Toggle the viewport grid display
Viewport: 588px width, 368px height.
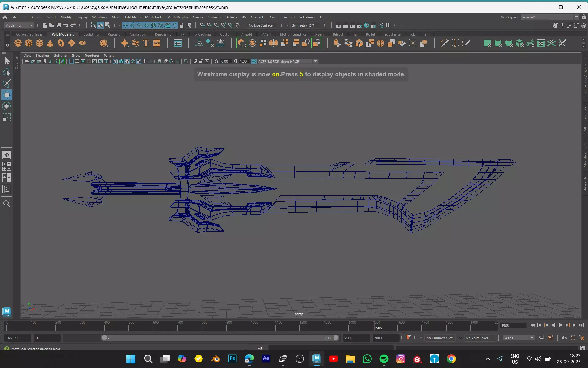pos(71,61)
